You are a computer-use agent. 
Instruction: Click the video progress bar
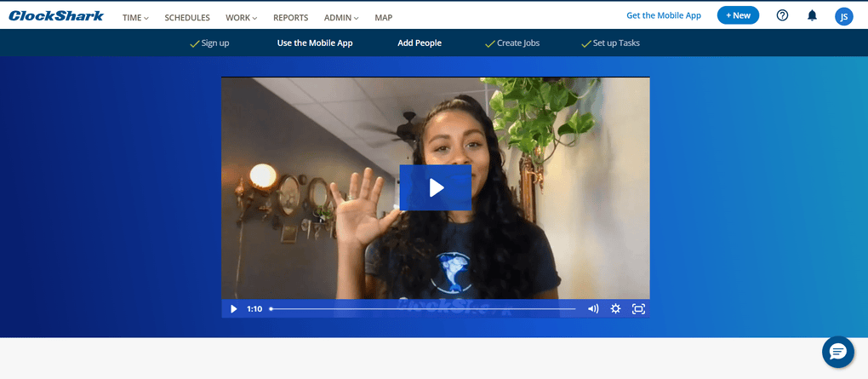422,308
